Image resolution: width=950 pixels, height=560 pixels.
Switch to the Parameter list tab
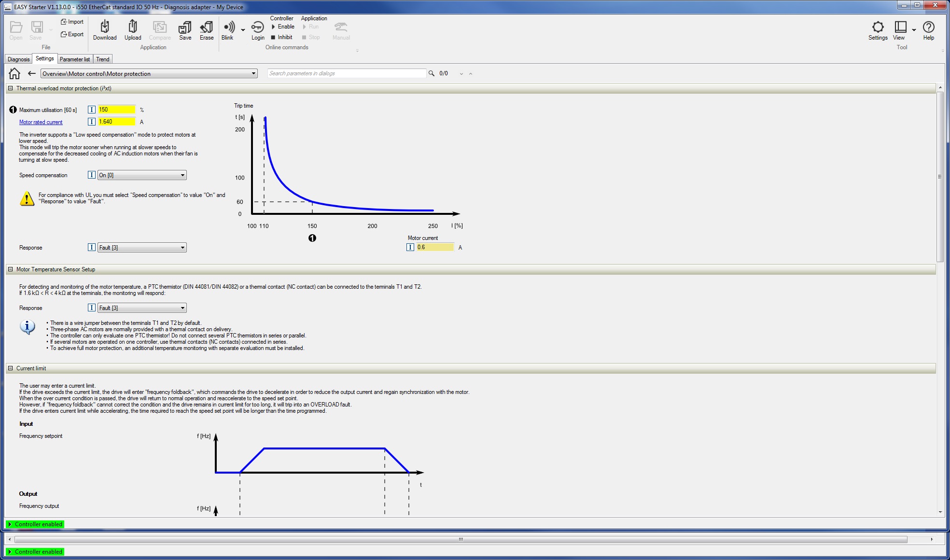tap(75, 59)
